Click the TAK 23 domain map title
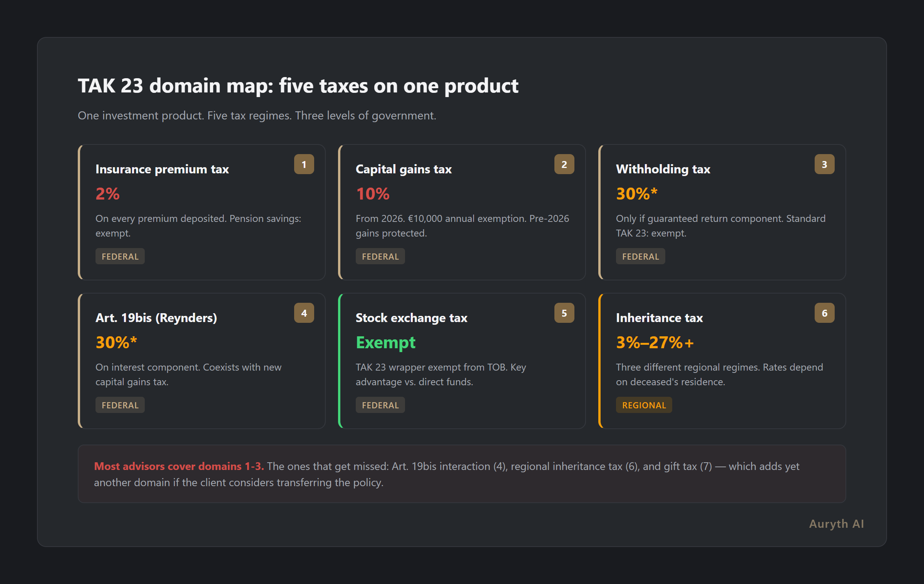The image size is (924, 584). tap(298, 86)
